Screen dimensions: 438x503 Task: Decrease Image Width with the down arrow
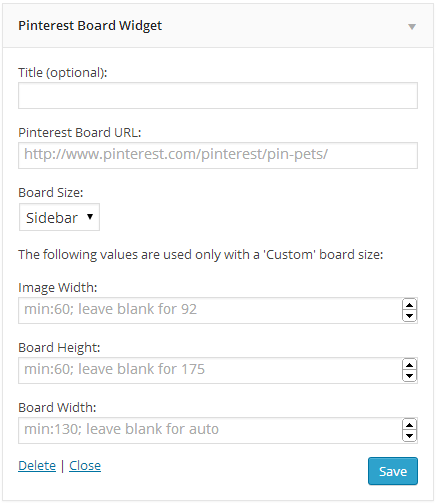[409, 316]
